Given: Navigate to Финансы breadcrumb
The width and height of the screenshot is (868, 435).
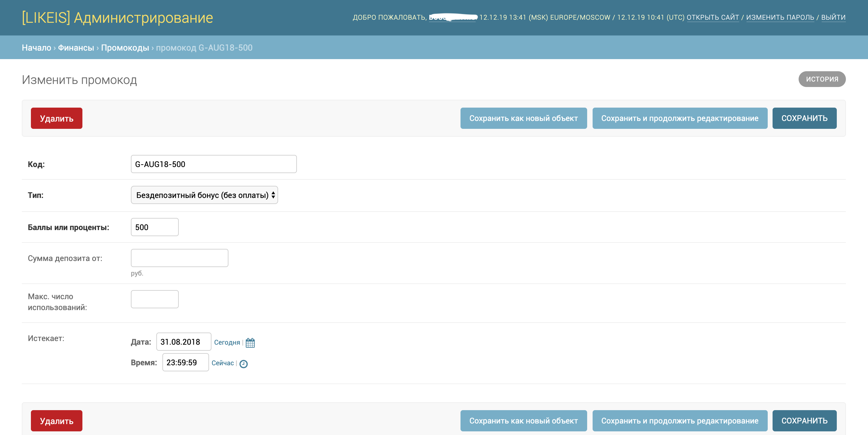Looking at the screenshot, I should pos(76,48).
